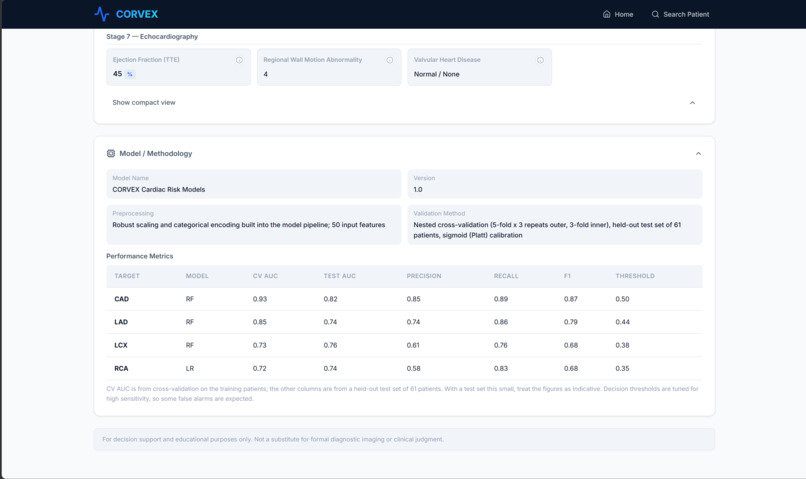The height and width of the screenshot is (479, 806).
Task: Click CORVEX Cardiac Risk Models model name
Action: point(159,189)
